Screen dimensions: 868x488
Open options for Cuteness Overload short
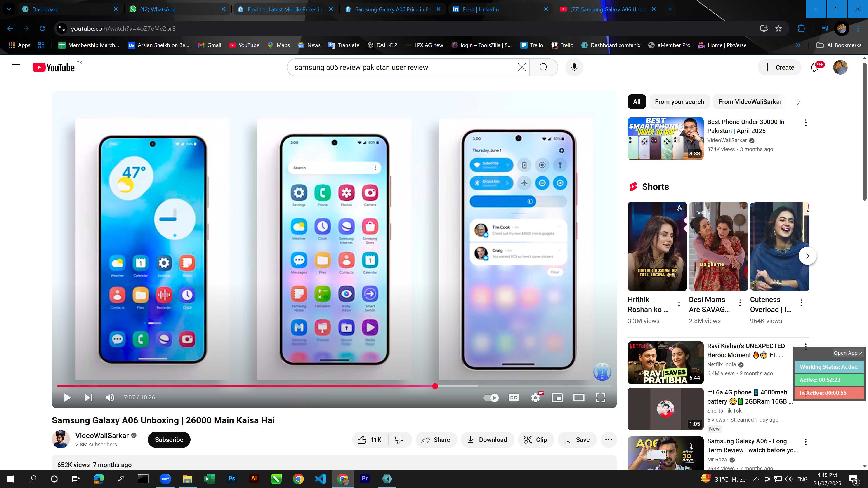pos(801,303)
